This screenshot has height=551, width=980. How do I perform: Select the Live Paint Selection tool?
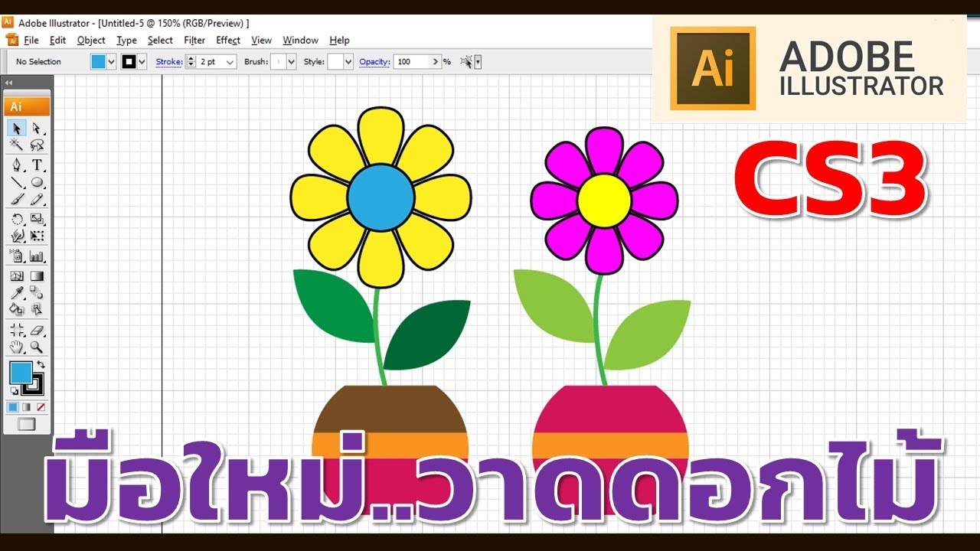[x=36, y=310]
